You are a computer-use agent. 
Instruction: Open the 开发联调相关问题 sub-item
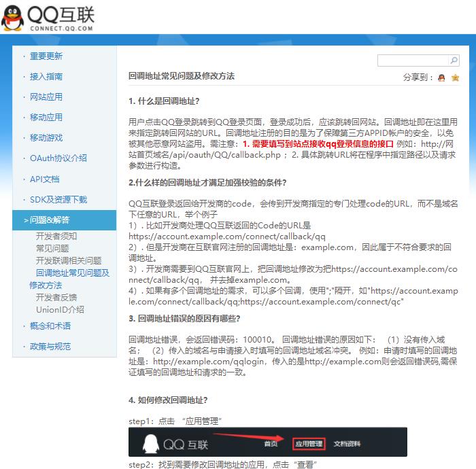[x=69, y=260]
